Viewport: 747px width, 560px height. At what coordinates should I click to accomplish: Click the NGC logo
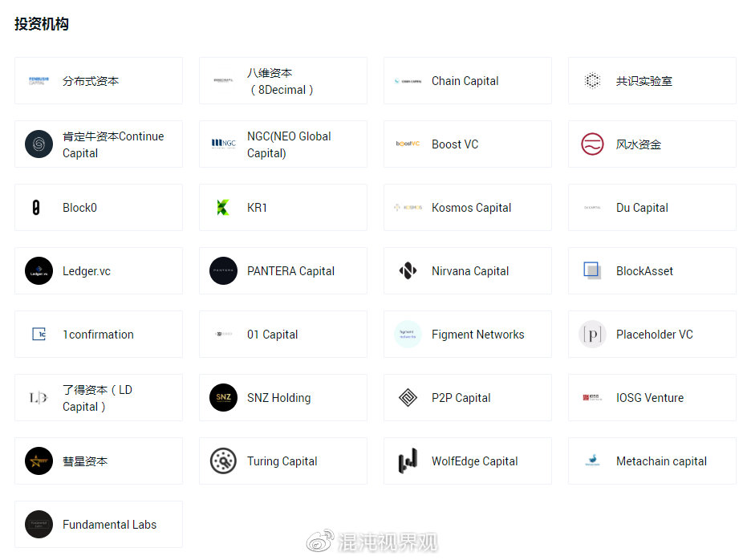coord(223,144)
